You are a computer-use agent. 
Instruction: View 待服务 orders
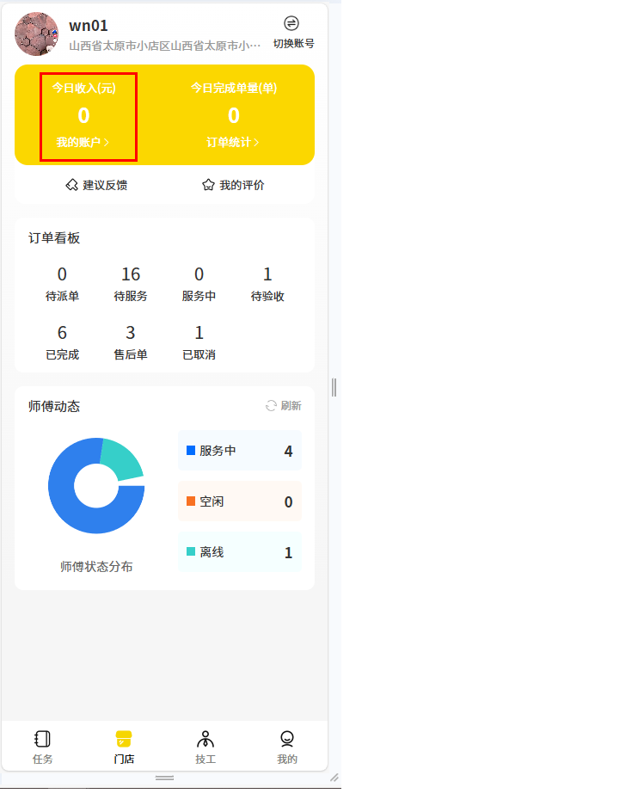coord(131,284)
